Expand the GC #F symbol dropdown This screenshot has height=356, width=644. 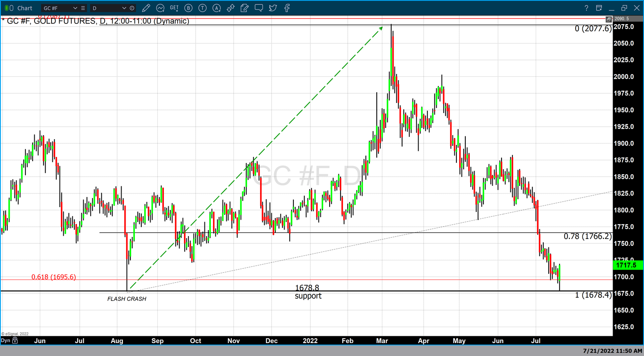coord(75,8)
